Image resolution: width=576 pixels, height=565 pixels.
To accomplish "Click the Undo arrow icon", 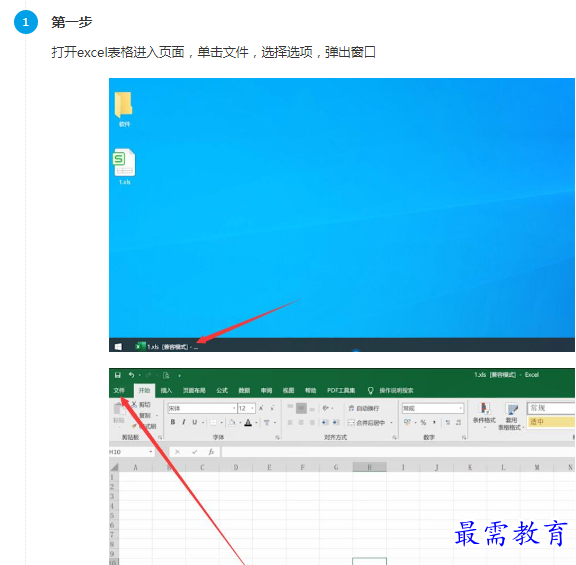I will click(131, 375).
